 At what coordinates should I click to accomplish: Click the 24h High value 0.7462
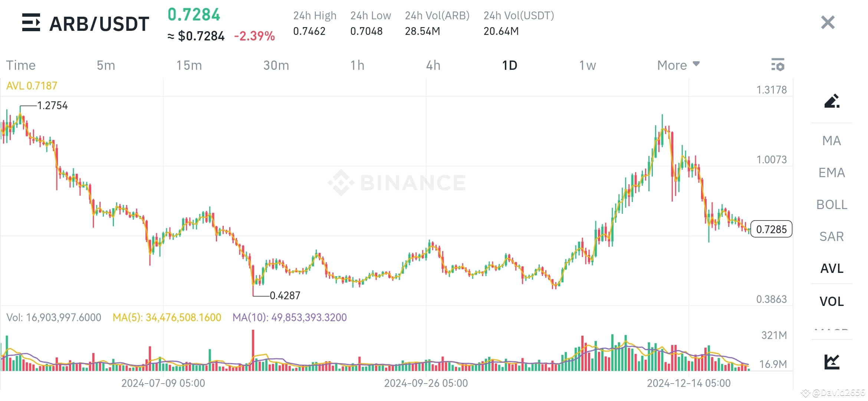point(310,31)
